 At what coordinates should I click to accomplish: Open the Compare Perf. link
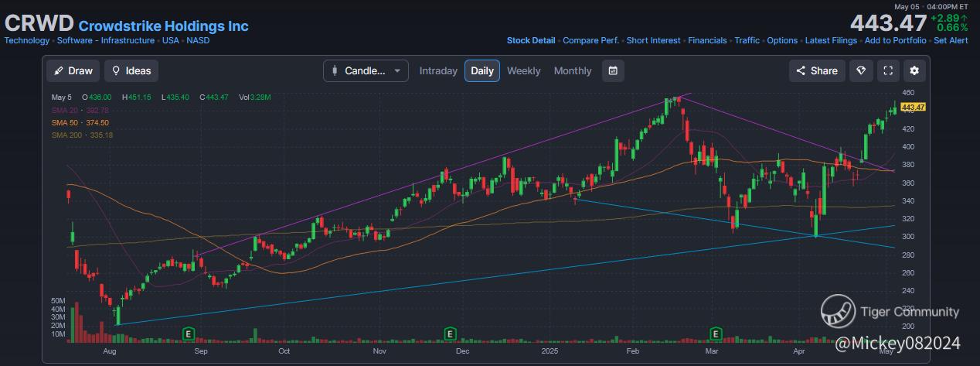pos(591,40)
